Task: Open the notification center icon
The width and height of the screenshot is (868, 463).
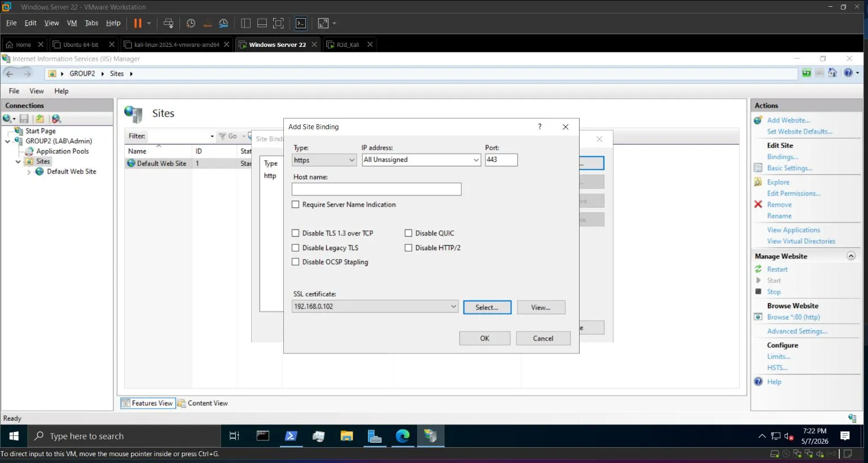Action: point(845,436)
